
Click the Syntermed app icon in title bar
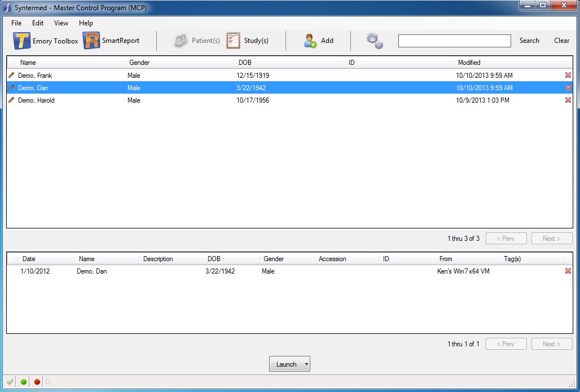(x=7, y=7)
